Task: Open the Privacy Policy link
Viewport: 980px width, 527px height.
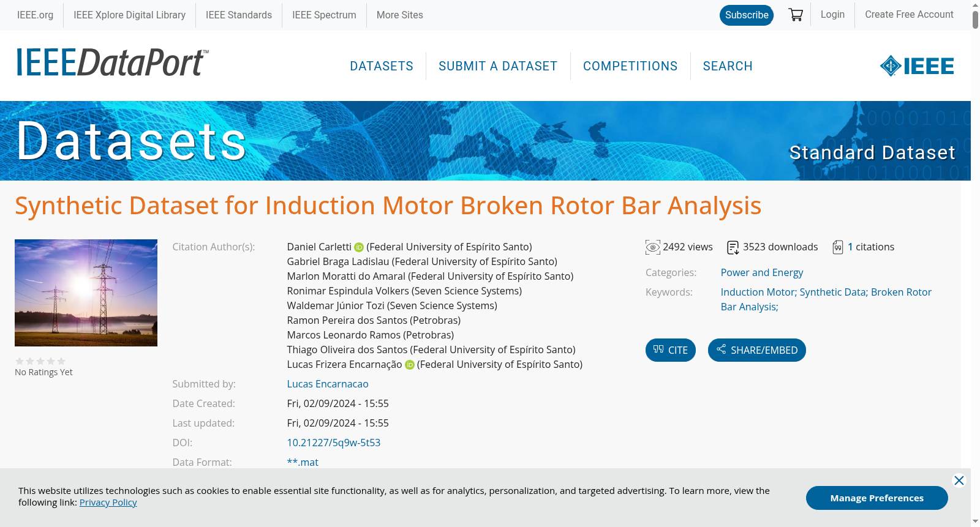Action: click(108, 503)
